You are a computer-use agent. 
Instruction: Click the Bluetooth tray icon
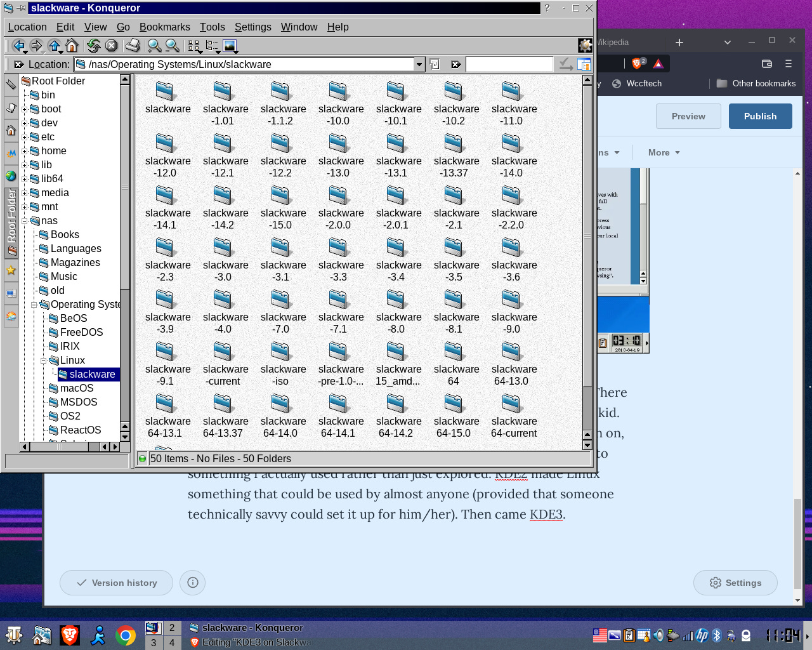717,635
